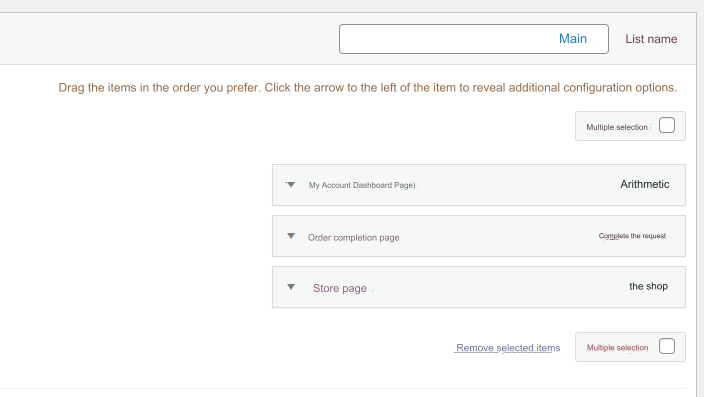Click the Order completion page label
This screenshot has width=704, height=397.
point(353,238)
